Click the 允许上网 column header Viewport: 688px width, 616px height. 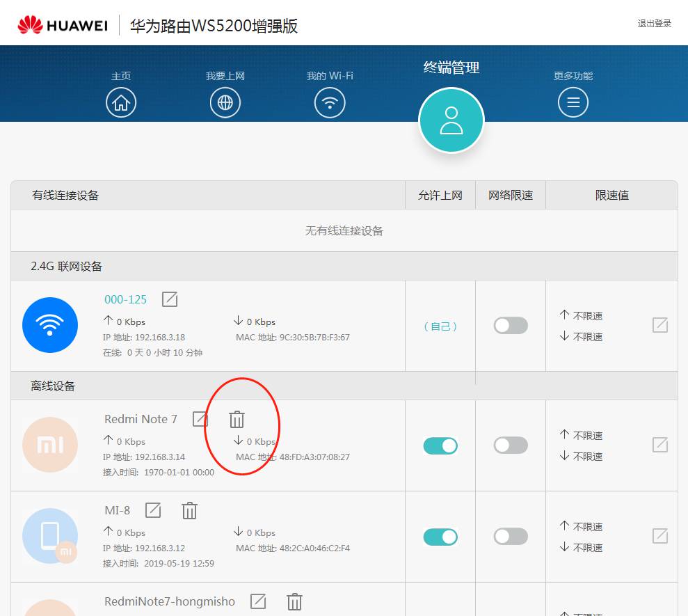pos(440,196)
